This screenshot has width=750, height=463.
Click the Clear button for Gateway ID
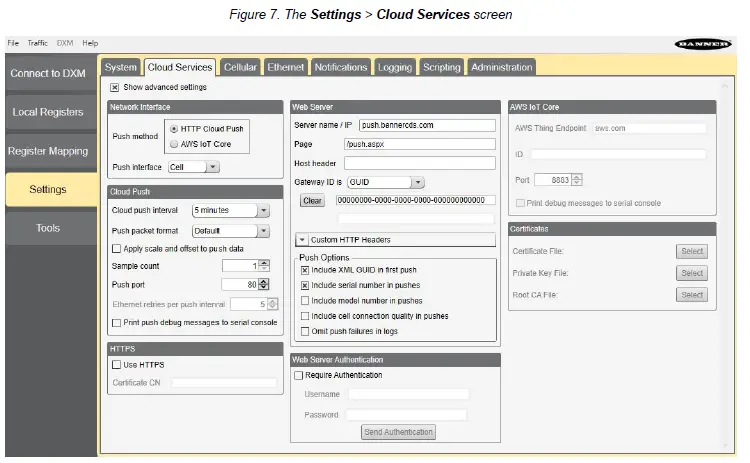click(312, 200)
